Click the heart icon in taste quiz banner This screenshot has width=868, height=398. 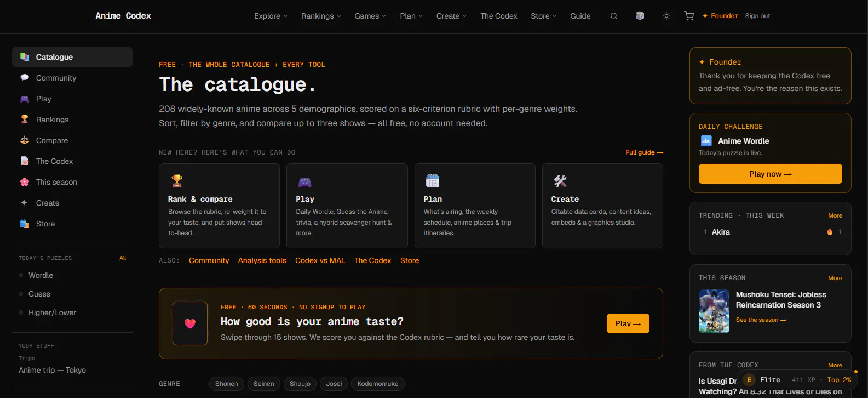(x=190, y=323)
